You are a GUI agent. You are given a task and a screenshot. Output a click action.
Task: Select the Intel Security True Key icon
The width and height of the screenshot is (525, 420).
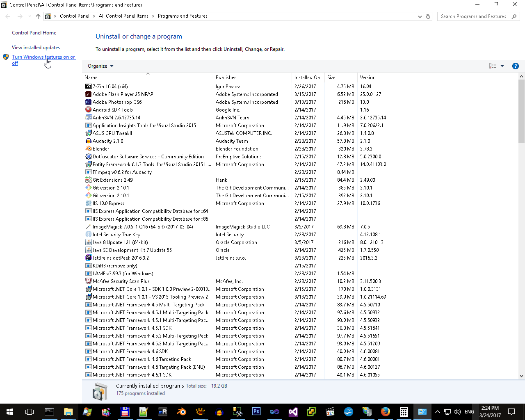[88, 235]
